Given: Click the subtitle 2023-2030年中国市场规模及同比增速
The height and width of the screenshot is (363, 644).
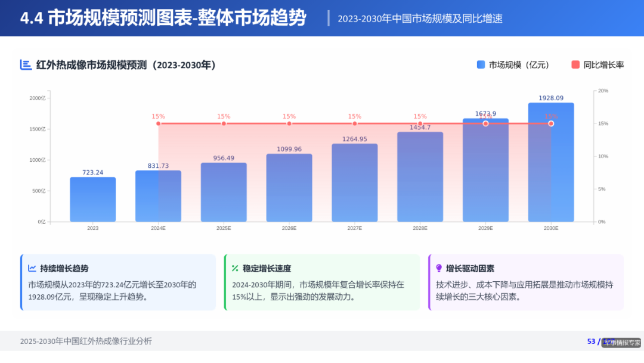Looking at the screenshot, I should pos(420,19).
